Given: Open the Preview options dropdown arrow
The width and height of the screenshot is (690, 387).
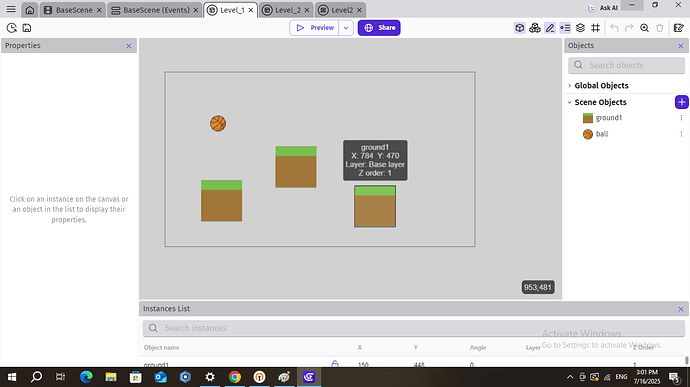Looking at the screenshot, I should pos(346,28).
